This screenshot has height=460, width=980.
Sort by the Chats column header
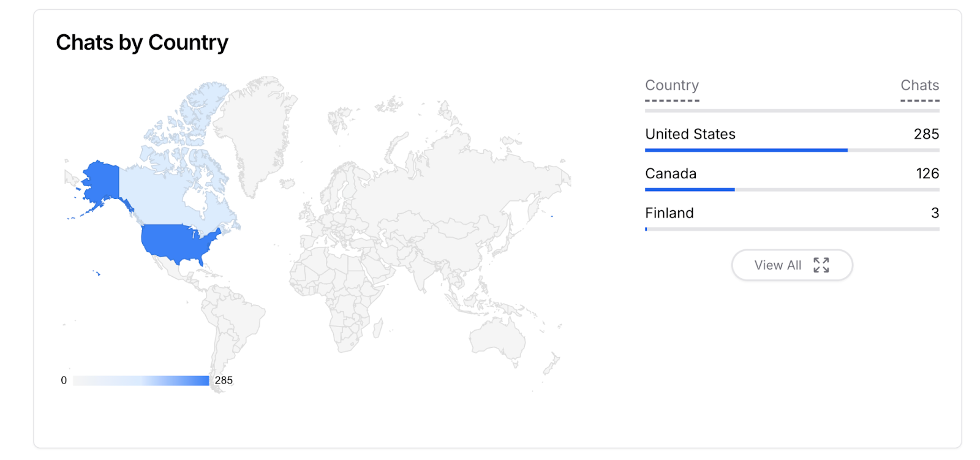[x=919, y=85]
